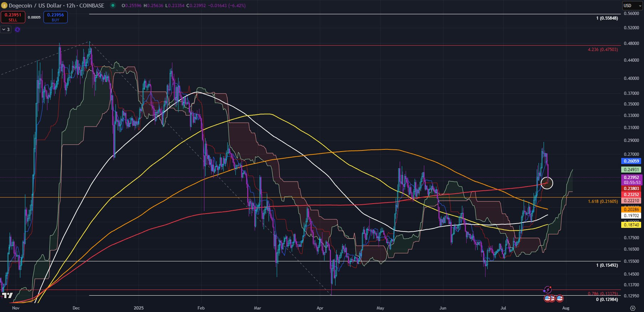Click the blue BUY 0.23956 button
Image resolution: width=644 pixels, height=312 pixels.
56,17
